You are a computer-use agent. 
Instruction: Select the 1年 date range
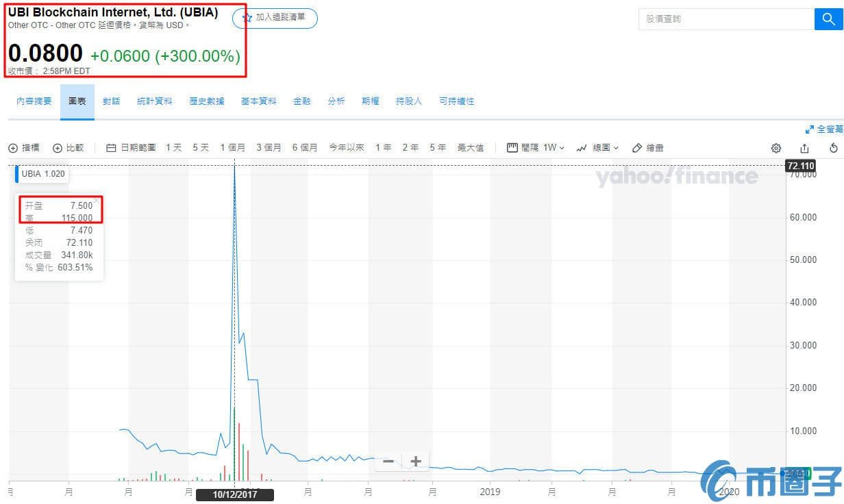pos(383,147)
